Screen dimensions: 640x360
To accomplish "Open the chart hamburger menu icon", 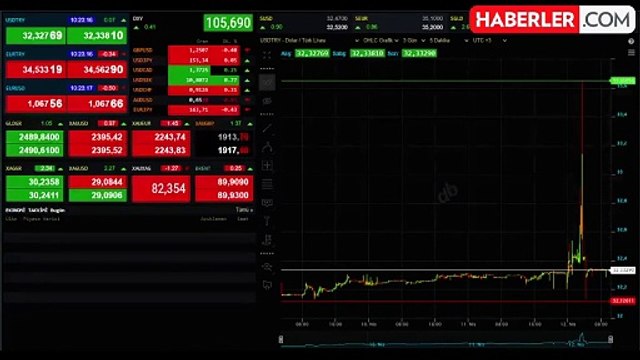I will (x=631, y=53).
